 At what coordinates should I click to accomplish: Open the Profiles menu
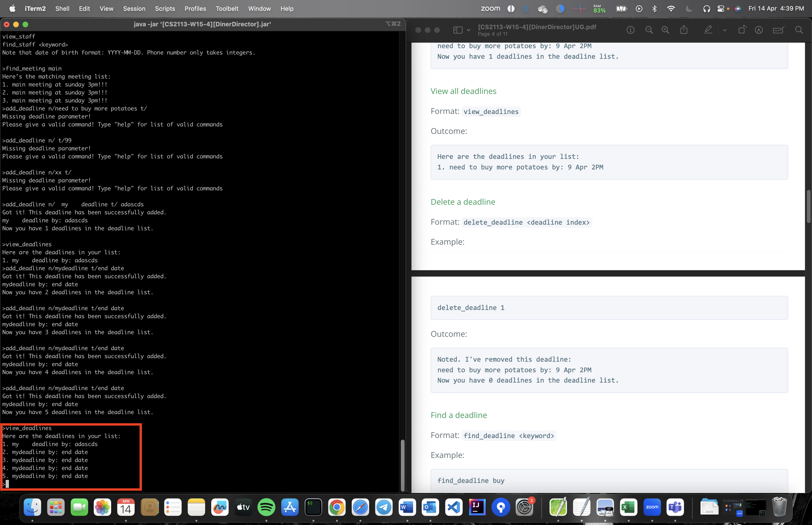[195, 8]
